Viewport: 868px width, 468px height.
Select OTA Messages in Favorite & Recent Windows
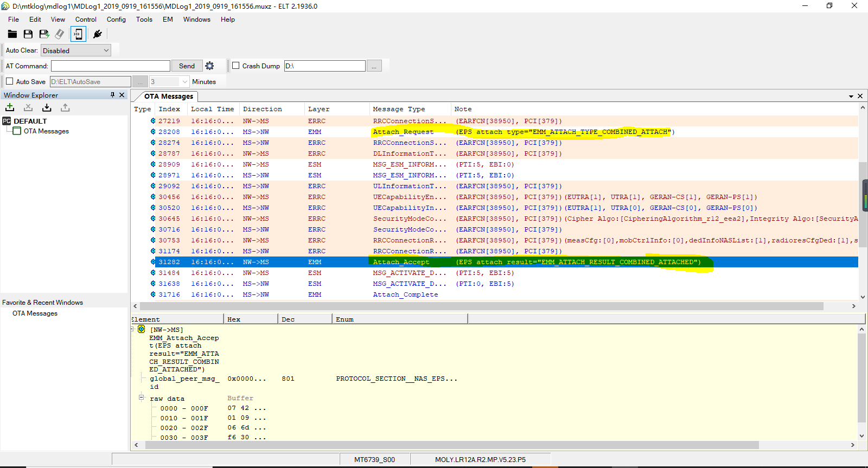(35, 313)
